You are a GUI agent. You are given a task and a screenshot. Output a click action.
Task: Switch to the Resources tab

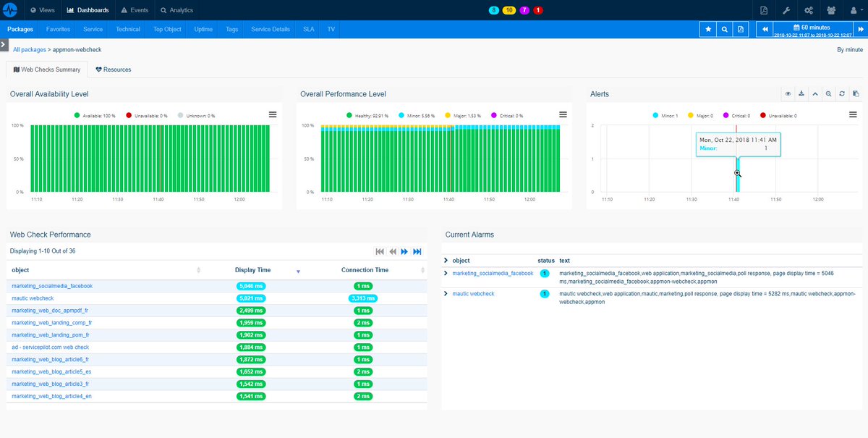[x=113, y=70]
